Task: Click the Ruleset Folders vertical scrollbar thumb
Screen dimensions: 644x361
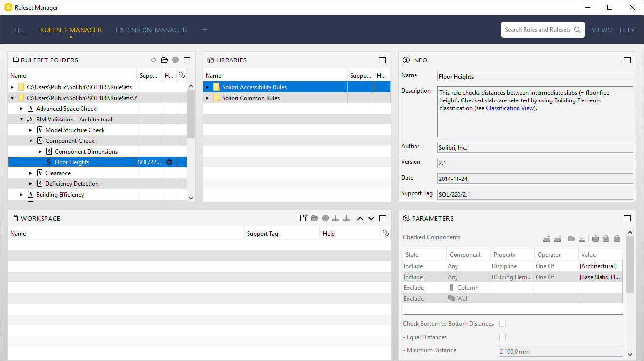Action: (191, 114)
